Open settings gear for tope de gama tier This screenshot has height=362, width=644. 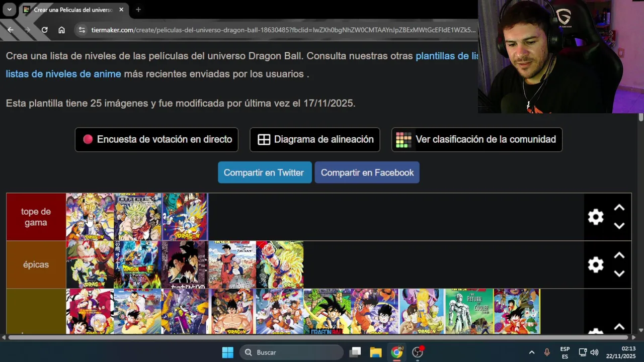[x=596, y=217]
